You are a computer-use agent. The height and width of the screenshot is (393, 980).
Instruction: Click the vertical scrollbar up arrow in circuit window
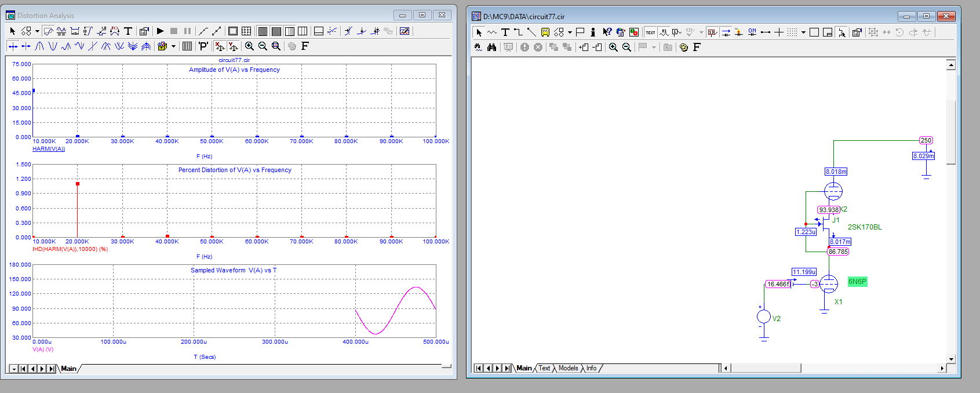coord(951,65)
